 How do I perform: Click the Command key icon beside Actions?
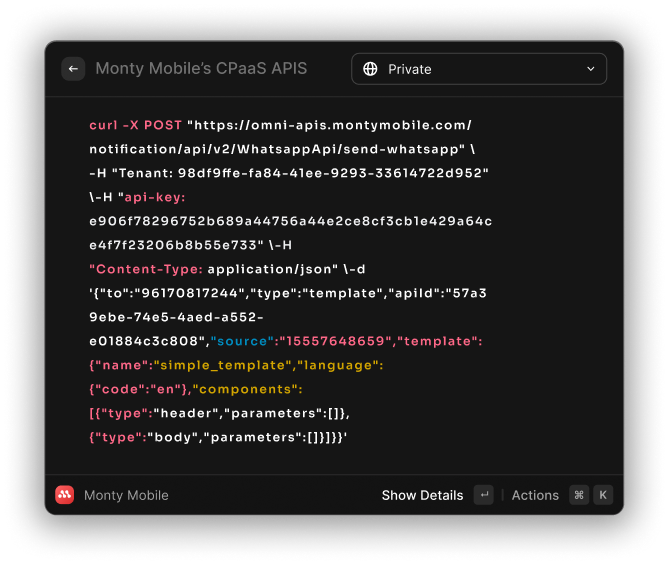point(579,495)
